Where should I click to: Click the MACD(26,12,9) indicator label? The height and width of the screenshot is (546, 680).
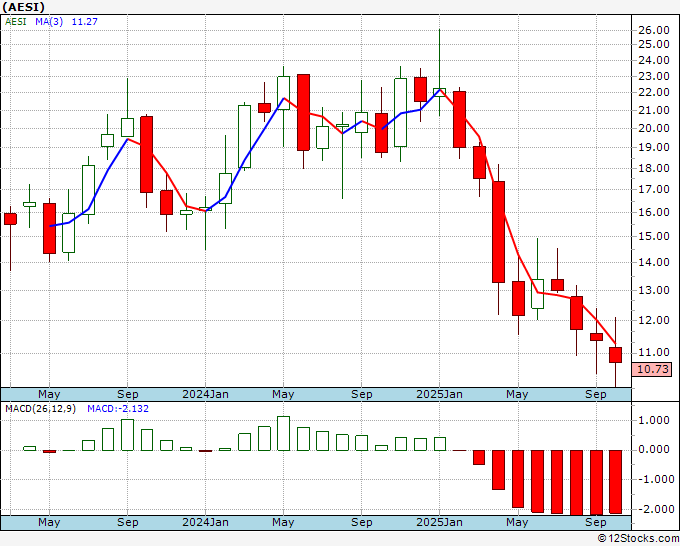click(x=40, y=409)
